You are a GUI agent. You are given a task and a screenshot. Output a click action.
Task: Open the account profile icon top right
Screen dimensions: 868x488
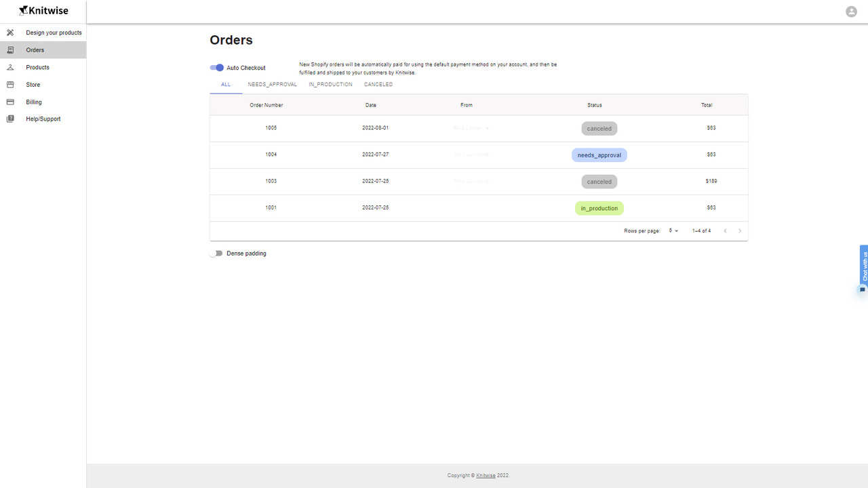coord(851,12)
